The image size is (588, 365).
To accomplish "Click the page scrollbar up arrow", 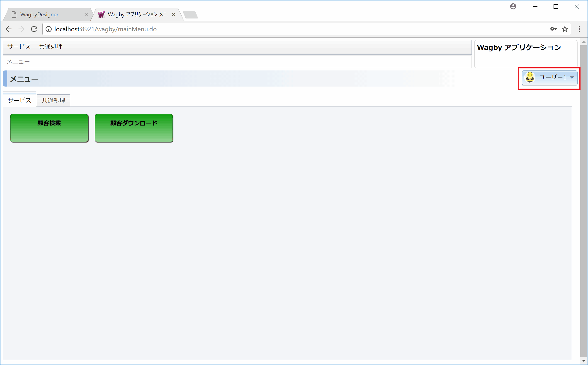I will click(584, 42).
